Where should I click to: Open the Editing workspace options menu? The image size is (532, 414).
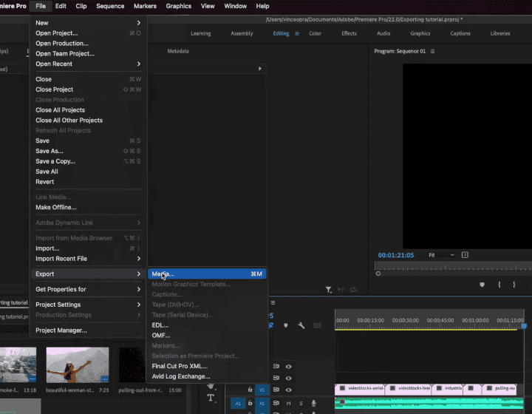coord(297,33)
